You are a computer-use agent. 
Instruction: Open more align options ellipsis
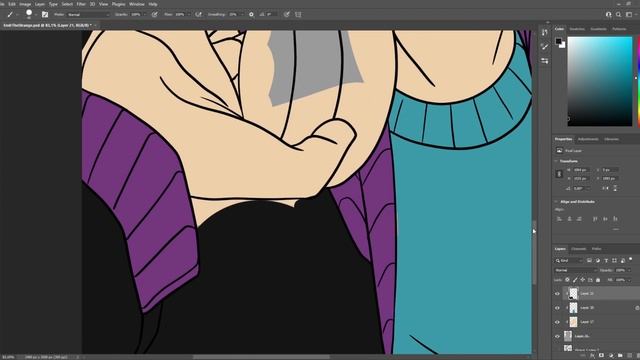pyautogui.click(x=616, y=229)
